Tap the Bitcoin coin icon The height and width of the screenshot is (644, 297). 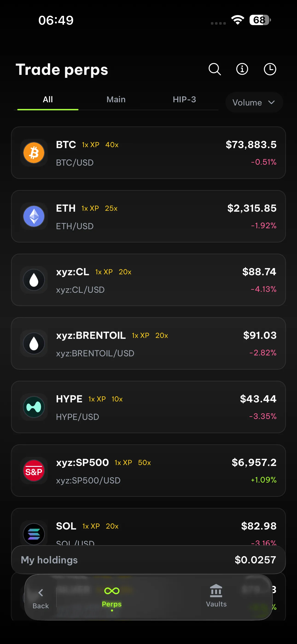(x=34, y=153)
